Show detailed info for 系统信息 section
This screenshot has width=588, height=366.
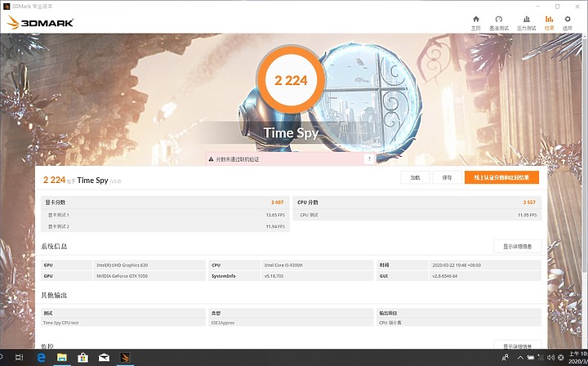(x=518, y=247)
